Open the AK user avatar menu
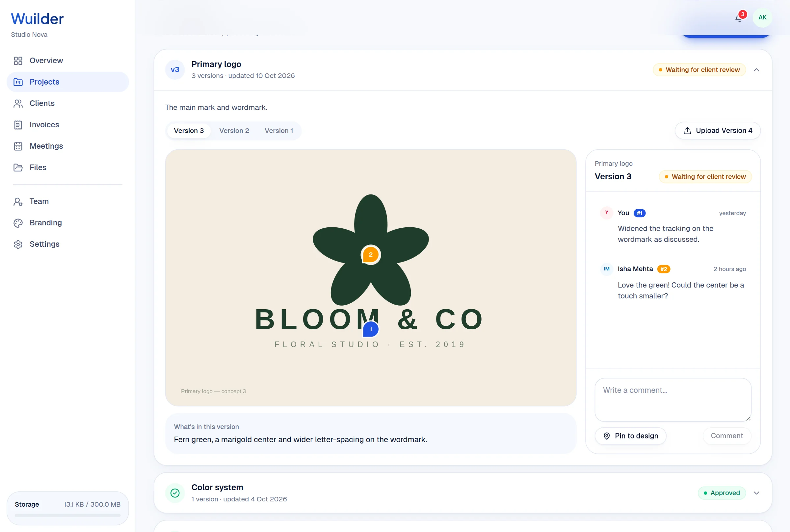Screen dimensions: 790x532 (762, 17)
